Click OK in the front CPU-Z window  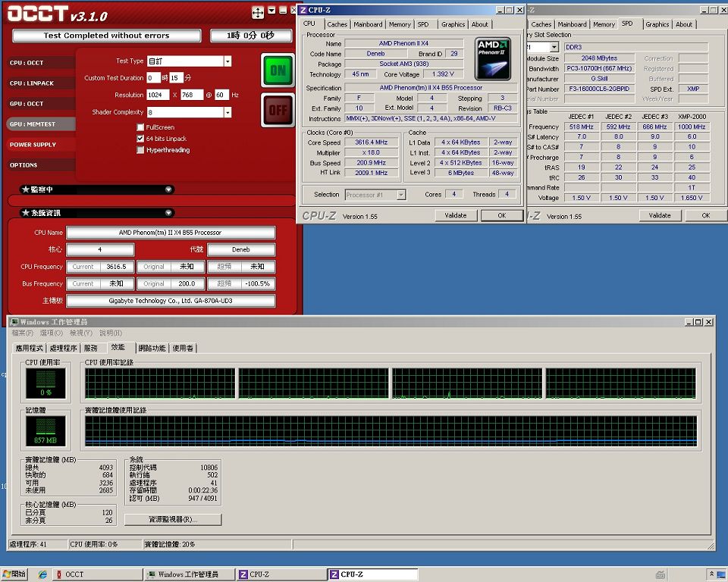[x=502, y=215]
